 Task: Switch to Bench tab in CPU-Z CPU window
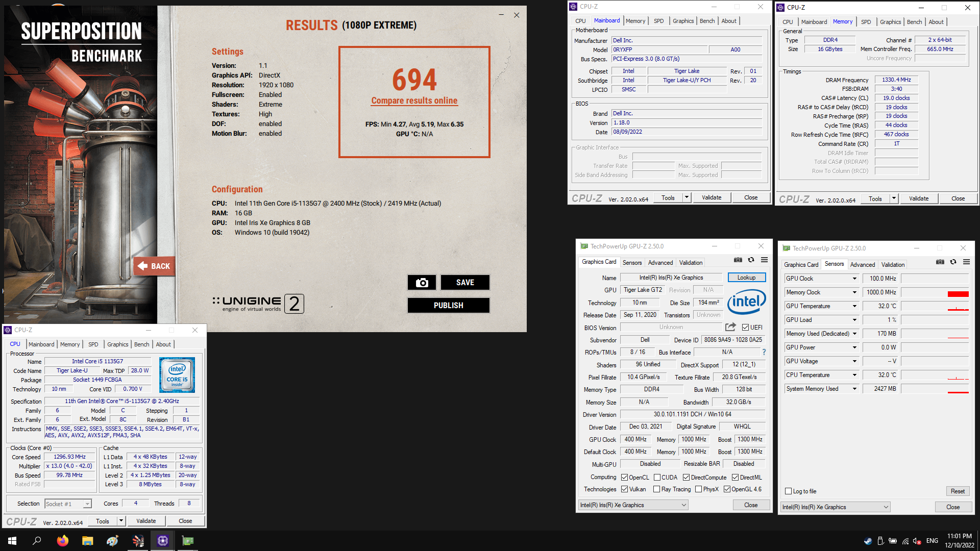(x=141, y=344)
